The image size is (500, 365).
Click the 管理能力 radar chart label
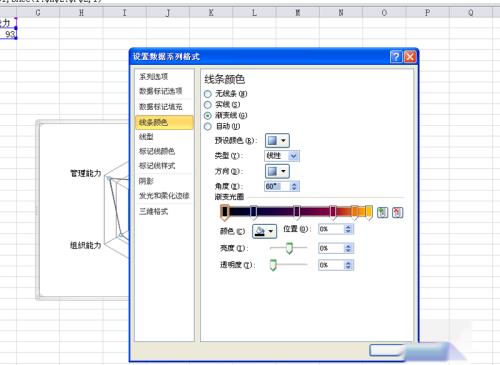point(85,173)
